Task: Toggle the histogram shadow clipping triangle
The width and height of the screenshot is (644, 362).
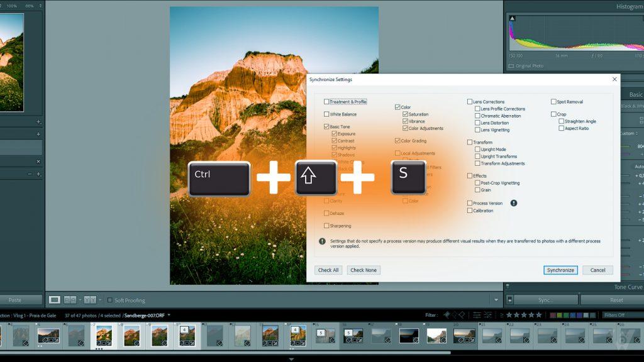Action: [512, 18]
